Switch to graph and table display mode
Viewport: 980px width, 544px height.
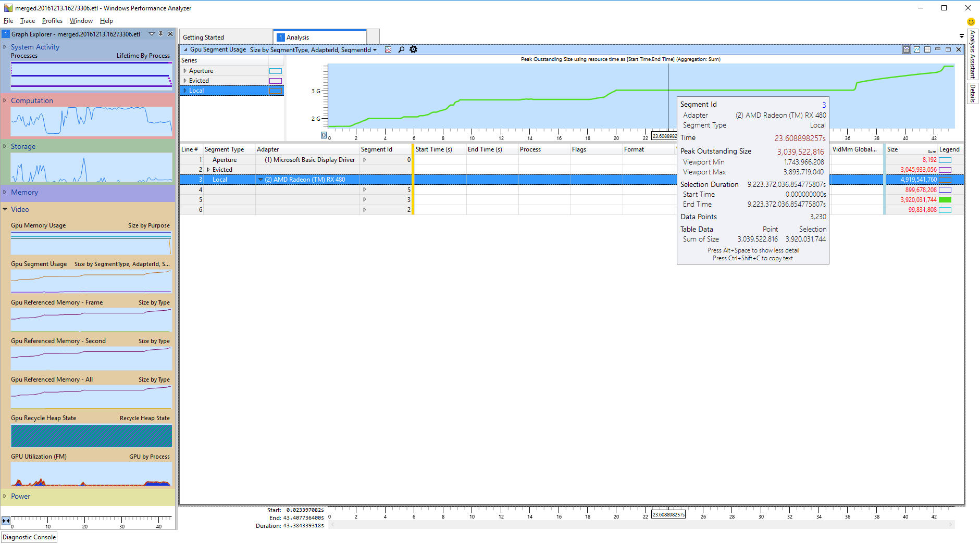907,49
